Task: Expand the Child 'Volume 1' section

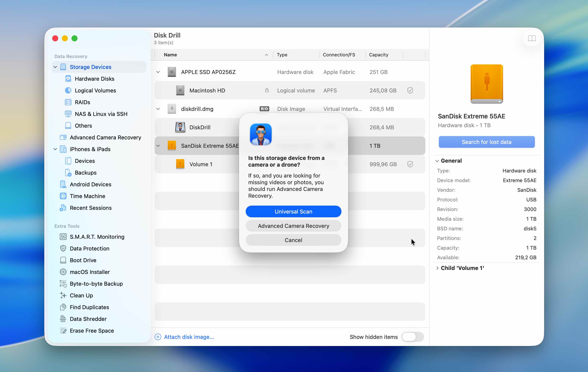Action: (x=437, y=268)
